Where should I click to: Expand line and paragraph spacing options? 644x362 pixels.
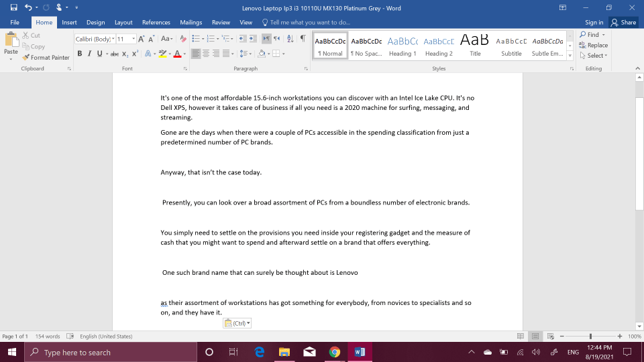point(246,54)
